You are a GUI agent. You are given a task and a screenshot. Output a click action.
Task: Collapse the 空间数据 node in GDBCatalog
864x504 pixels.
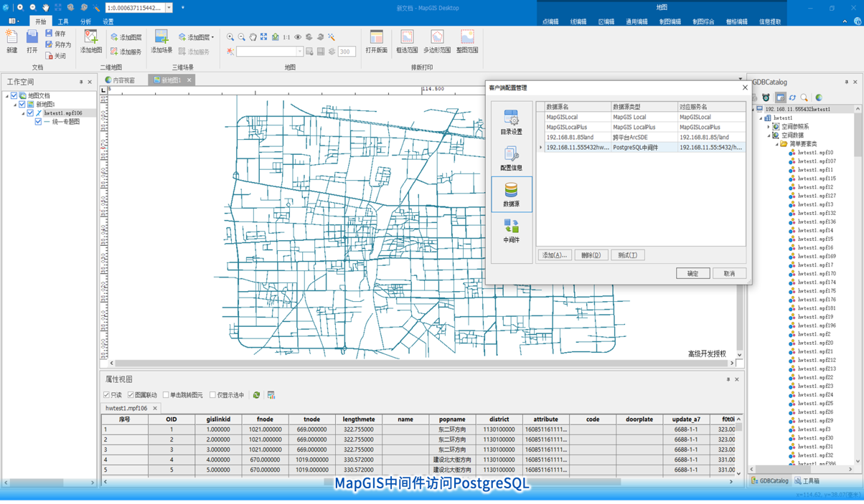[769, 135]
